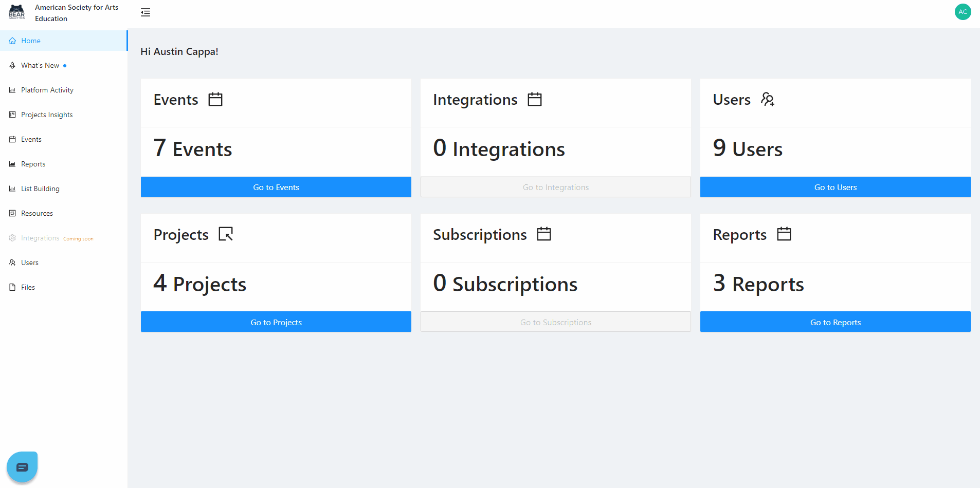This screenshot has width=980, height=488.
Task: Click the Platform Activity chart icon
Action: (12, 90)
